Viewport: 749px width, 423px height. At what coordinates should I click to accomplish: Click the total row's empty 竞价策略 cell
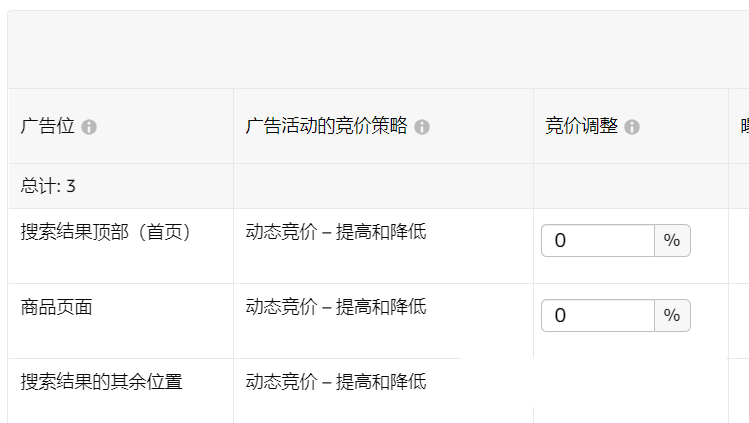click(x=383, y=186)
